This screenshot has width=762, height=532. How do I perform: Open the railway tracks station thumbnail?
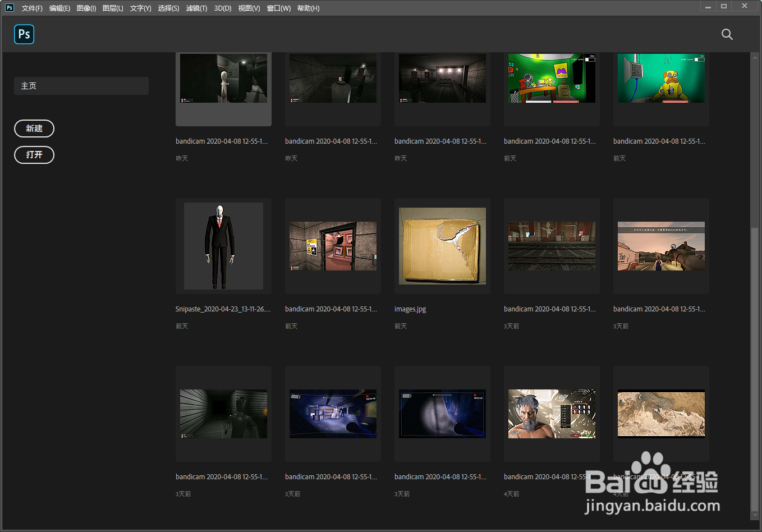tap(552, 246)
